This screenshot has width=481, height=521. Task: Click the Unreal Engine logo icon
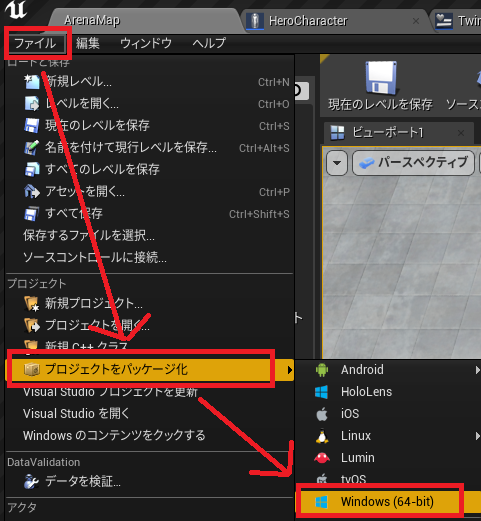click(x=16, y=10)
